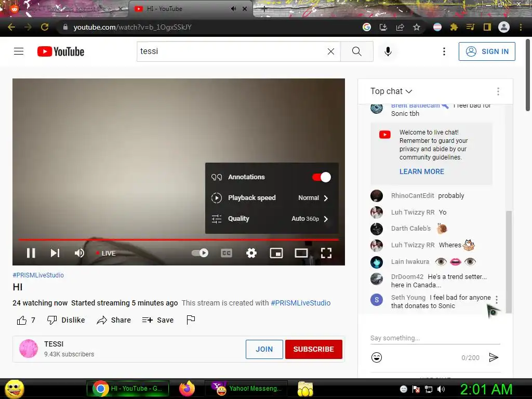This screenshot has height=399, width=532.
Task: Open #PRISMLiveStudio link in description
Action: [301, 303]
